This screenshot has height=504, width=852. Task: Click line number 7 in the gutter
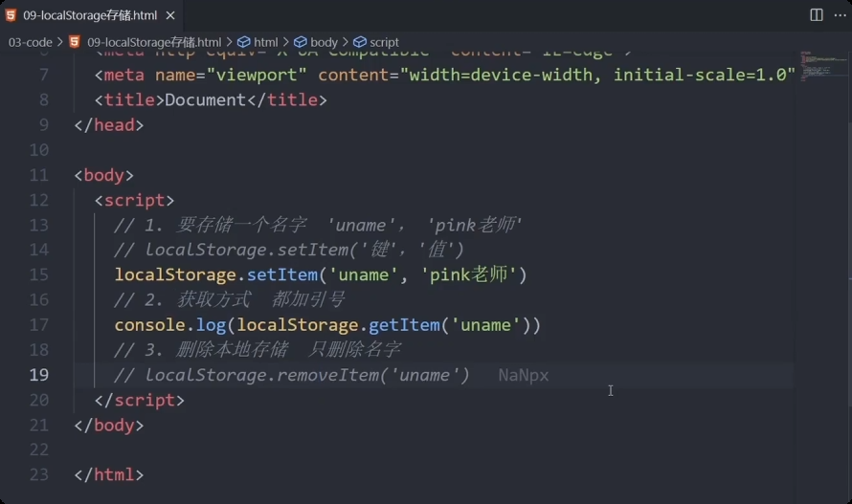click(x=43, y=75)
